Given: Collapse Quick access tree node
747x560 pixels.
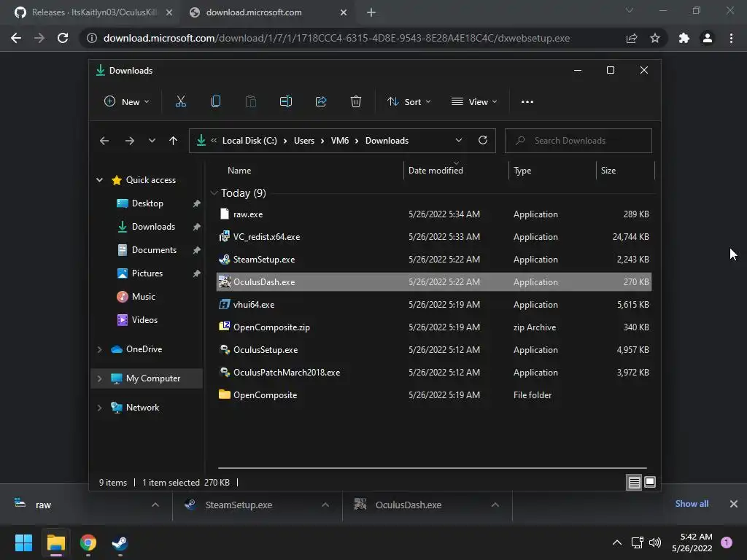Looking at the screenshot, I should 99,180.
